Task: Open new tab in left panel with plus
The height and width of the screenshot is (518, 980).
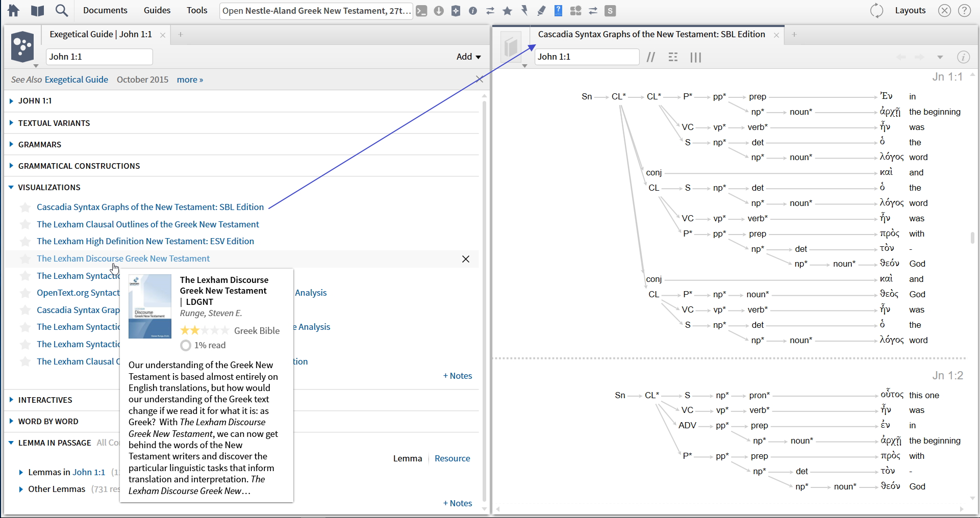Action: (181, 35)
